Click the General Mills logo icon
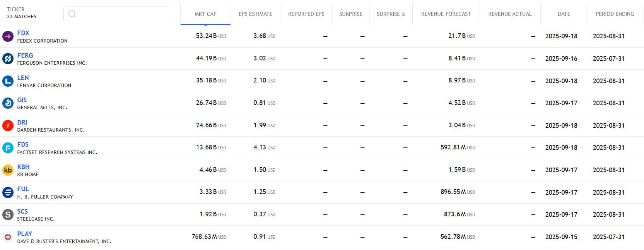 [8, 103]
